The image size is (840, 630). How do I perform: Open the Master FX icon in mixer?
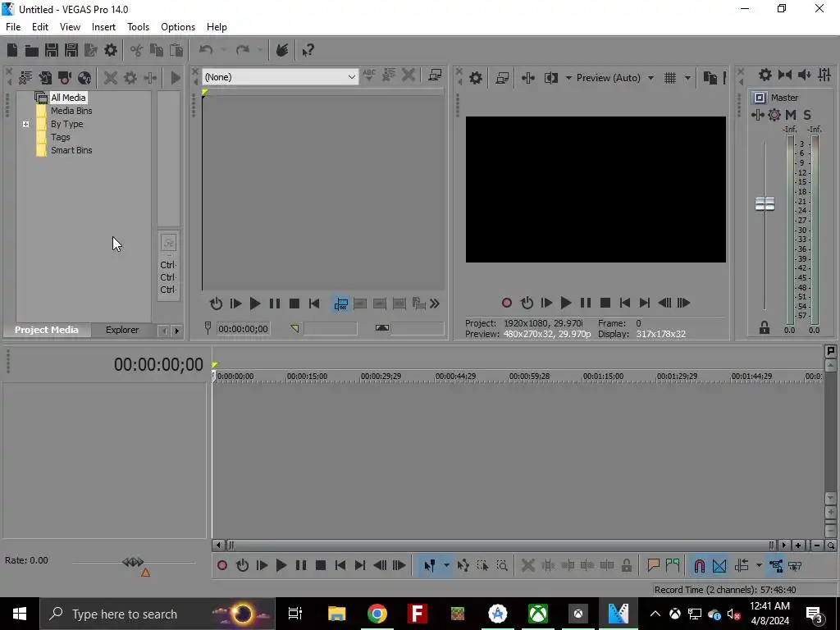757,115
